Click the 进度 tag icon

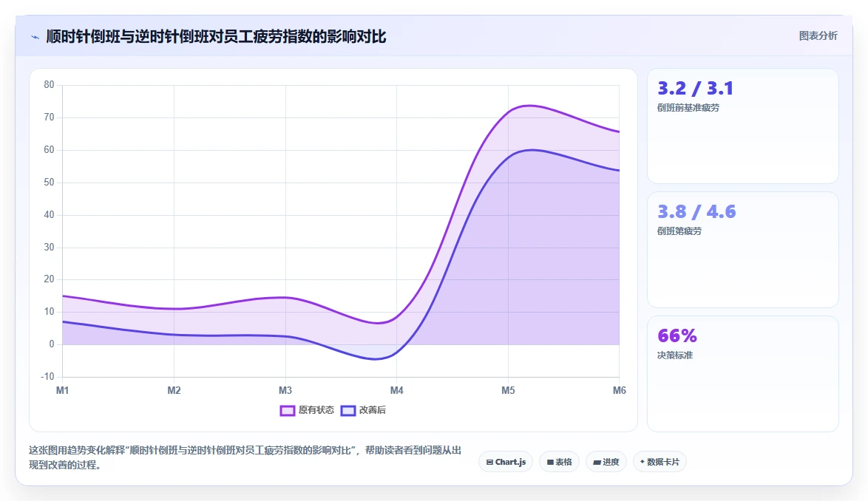pos(597,463)
